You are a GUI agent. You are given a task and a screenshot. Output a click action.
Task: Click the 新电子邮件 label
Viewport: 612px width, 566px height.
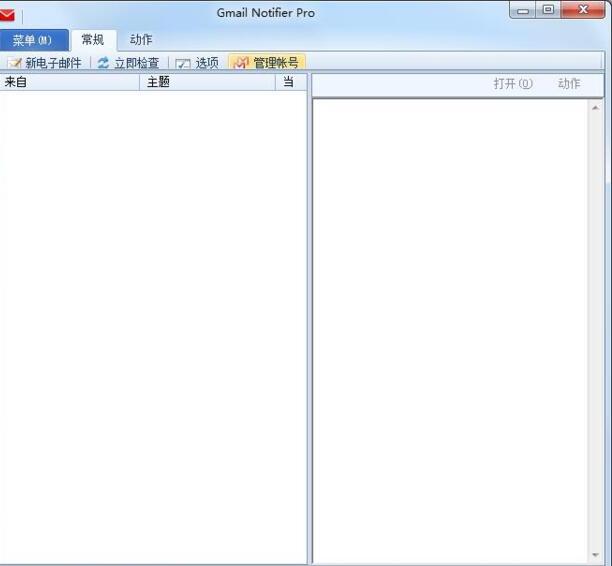53,63
